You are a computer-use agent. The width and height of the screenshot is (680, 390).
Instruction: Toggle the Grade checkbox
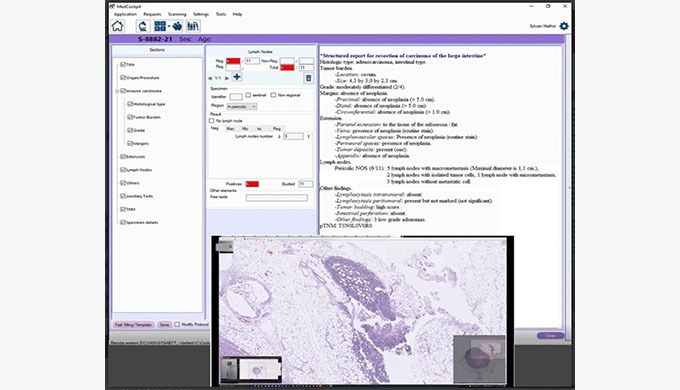(x=130, y=130)
